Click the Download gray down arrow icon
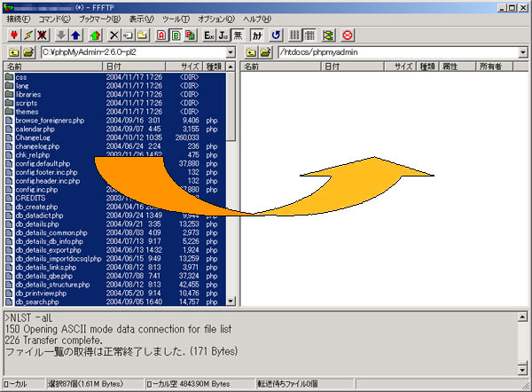The height and width of the screenshot is (392, 532). (x=61, y=35)
